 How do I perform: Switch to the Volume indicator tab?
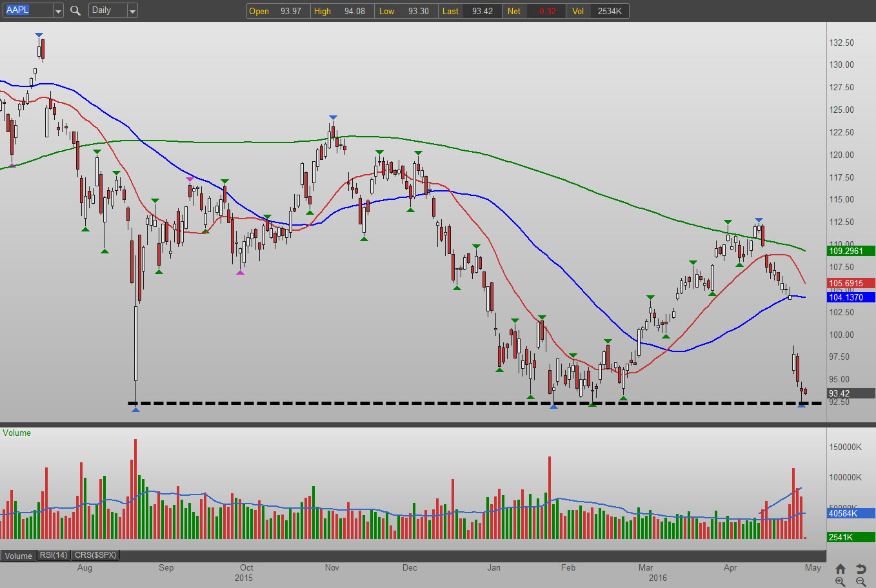point(19,556)
